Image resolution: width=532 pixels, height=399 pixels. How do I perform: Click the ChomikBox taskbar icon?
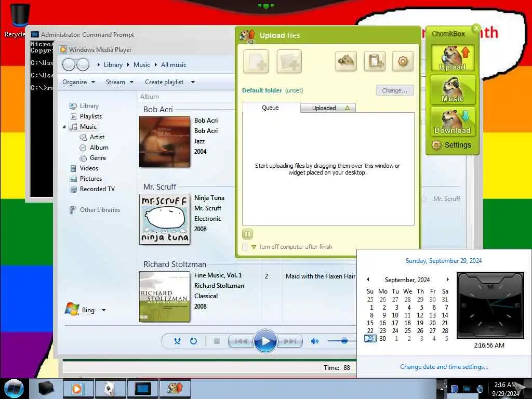175,389
